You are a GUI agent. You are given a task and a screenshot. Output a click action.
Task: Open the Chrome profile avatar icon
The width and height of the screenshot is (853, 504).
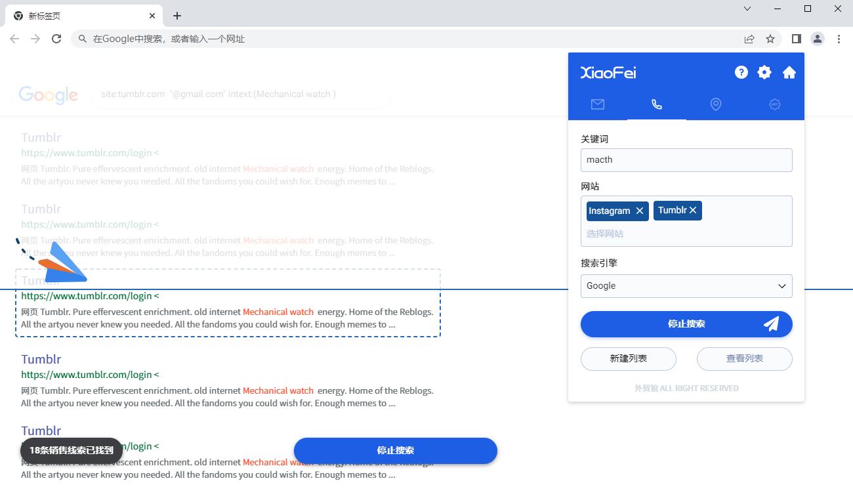(x=818, y=39)
